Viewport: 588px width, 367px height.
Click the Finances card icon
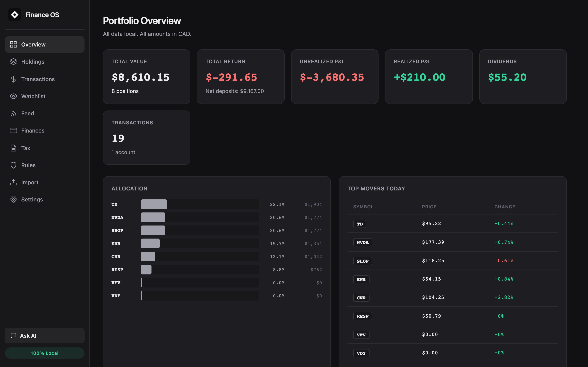pos(13,130)
